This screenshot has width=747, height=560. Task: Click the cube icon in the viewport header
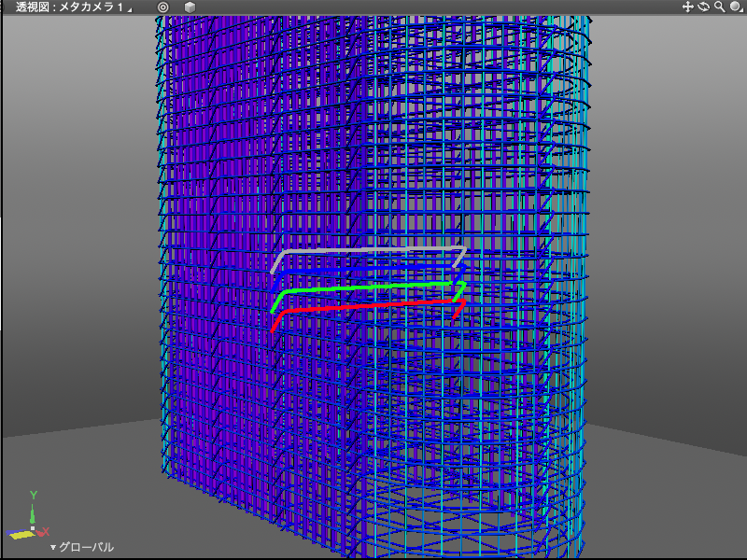tap(190, 7)
